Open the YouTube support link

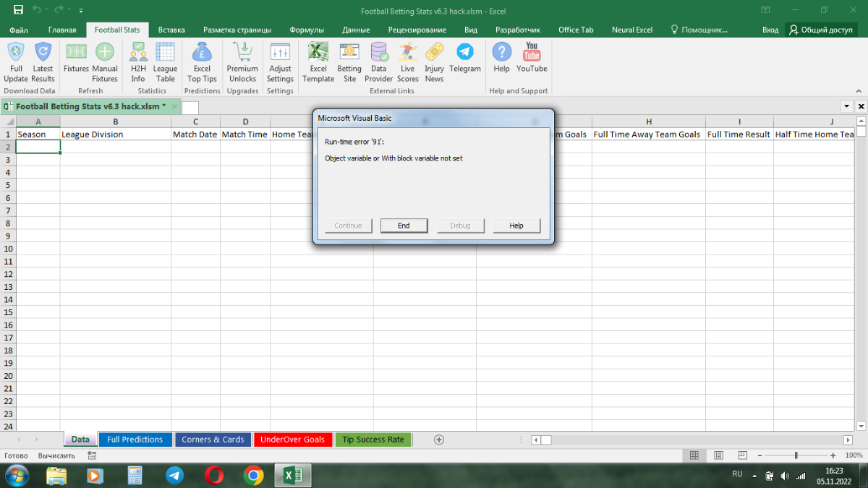532,58
